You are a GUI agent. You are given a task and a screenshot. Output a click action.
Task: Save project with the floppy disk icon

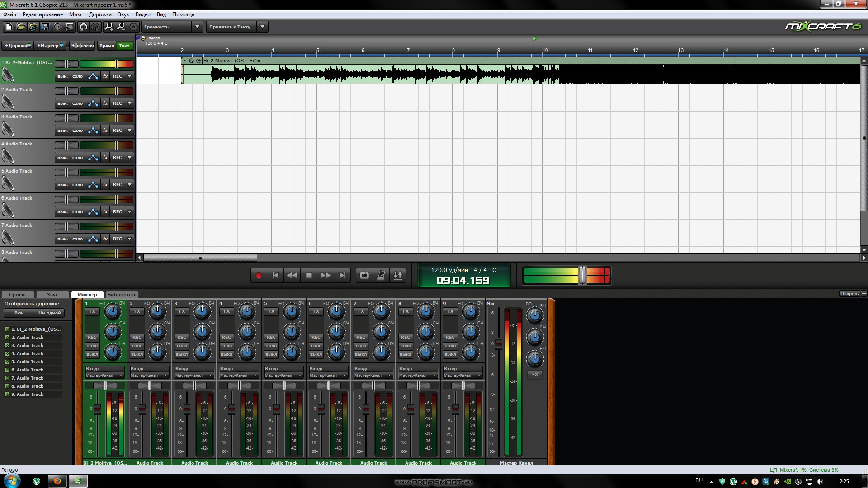45,27
